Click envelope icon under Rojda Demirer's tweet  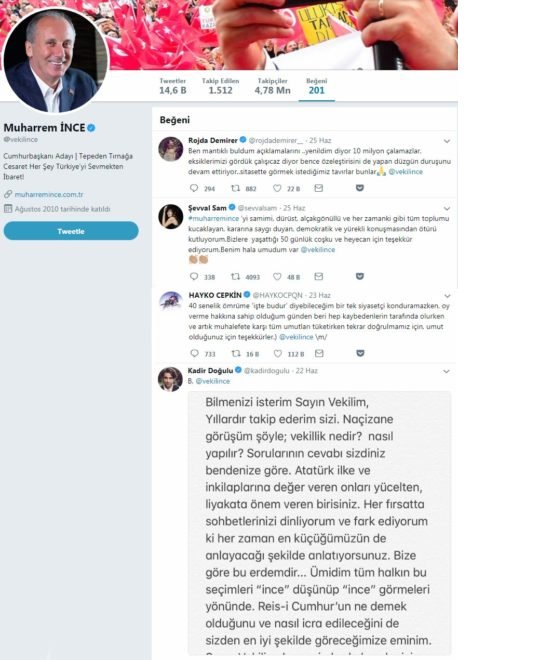[319, 188]
